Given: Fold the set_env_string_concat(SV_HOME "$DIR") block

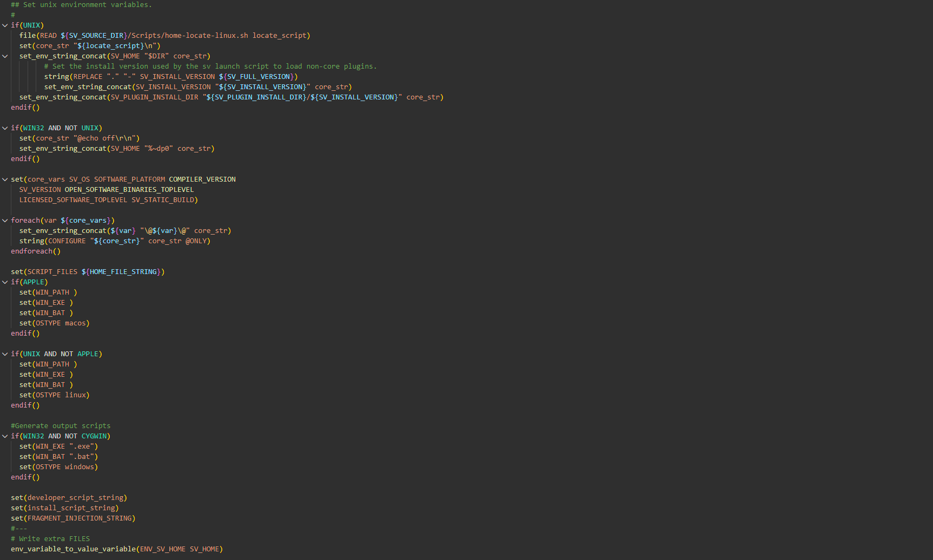Looking at the screenshot, I should (x=5, y=56).
